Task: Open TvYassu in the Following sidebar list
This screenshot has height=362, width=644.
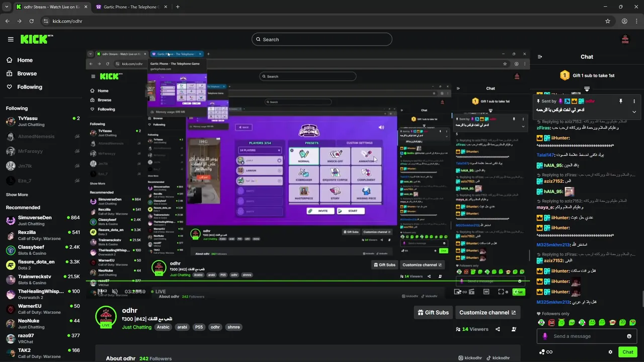Action: (43, 121)
